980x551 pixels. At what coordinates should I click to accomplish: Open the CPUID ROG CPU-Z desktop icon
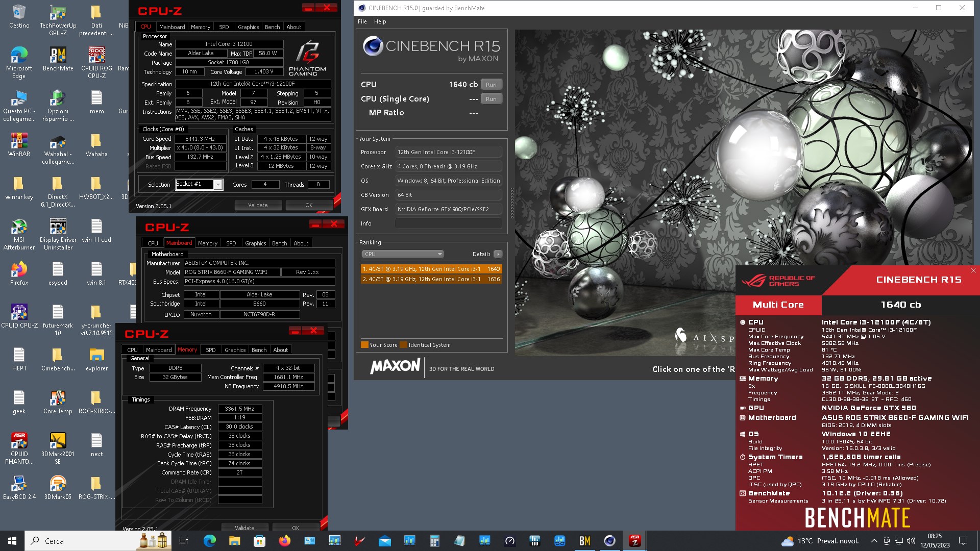pyautogui.click(x=96, y=63)
